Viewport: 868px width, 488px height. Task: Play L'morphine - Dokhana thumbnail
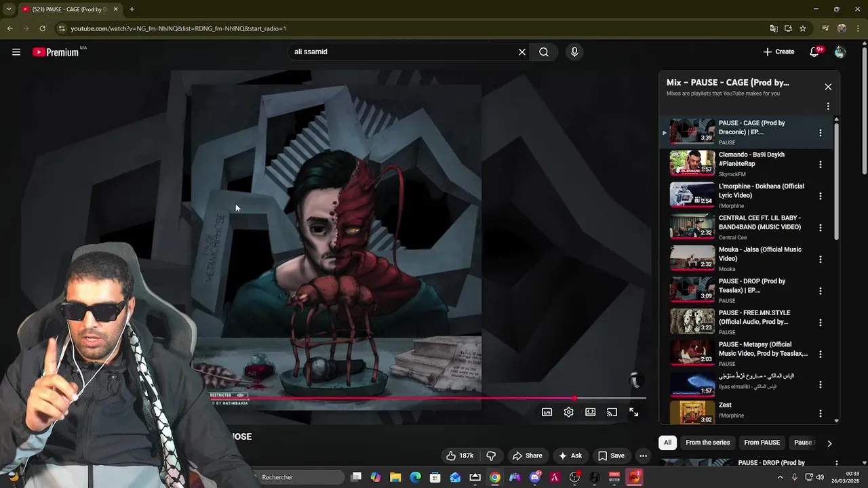[x=692, y=195]
